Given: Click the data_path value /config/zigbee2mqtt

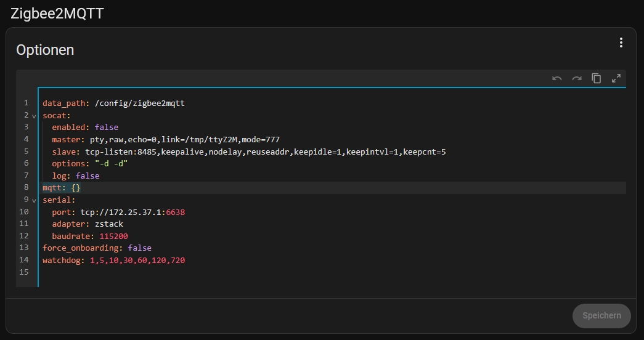Looking at the screenshot, I should pos(140,103).
